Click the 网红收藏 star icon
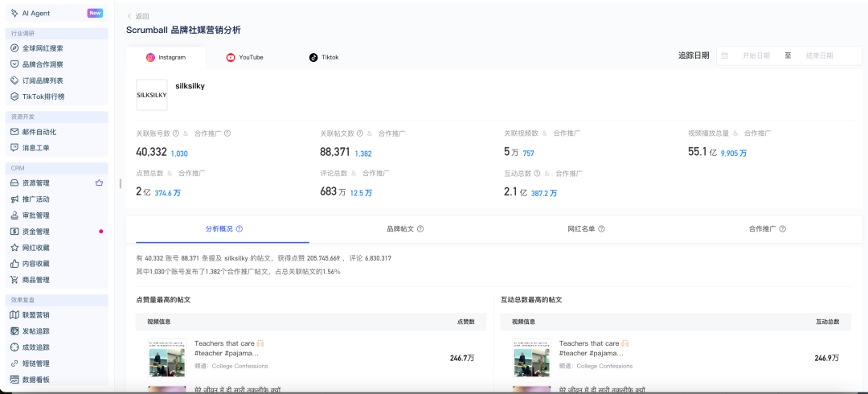This screenshot has width=868, height=394. coord(15,248)
